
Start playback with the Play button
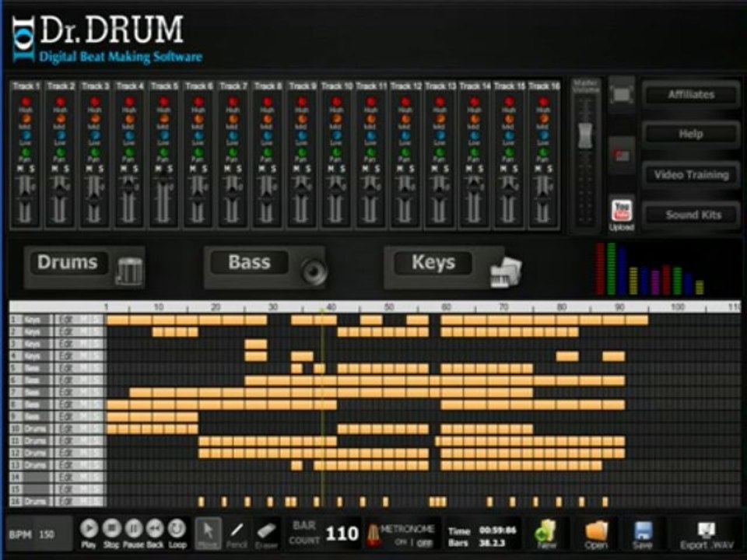[89, 529]
